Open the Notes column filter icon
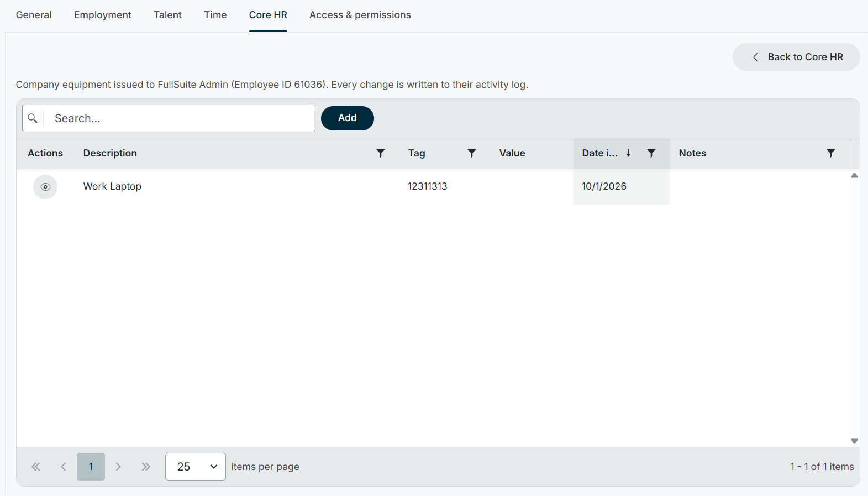This screenshot has width=868, height=496. pyautogui.click(x=831, y=153)
